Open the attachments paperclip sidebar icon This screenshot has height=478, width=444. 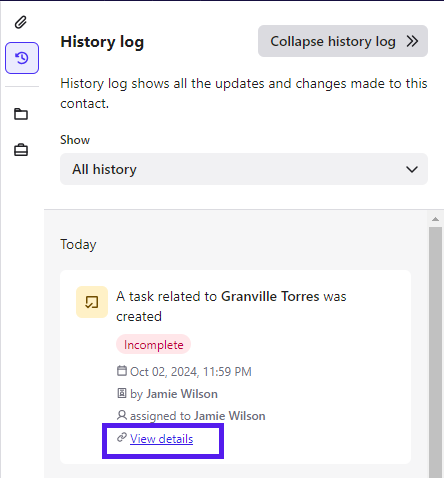pos(21,22)
